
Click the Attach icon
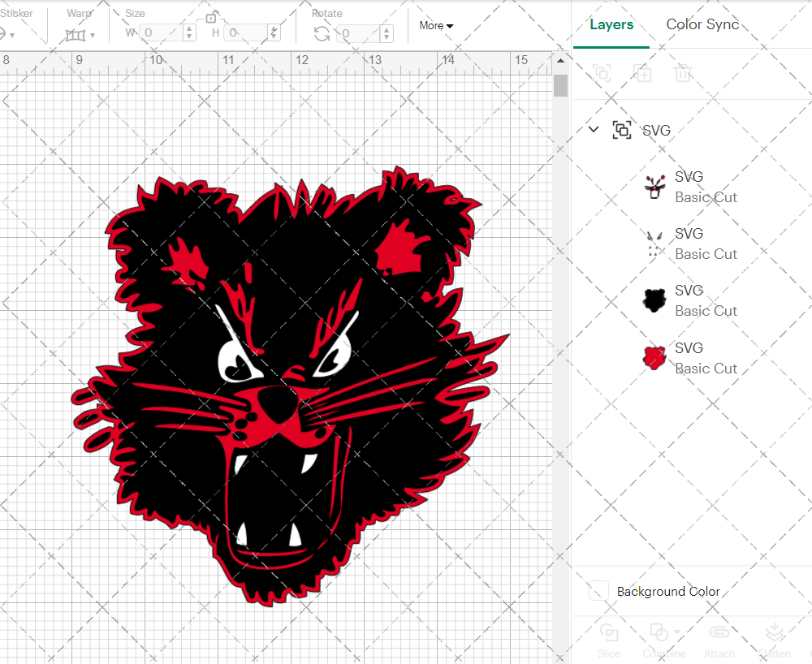click(719, 631)
